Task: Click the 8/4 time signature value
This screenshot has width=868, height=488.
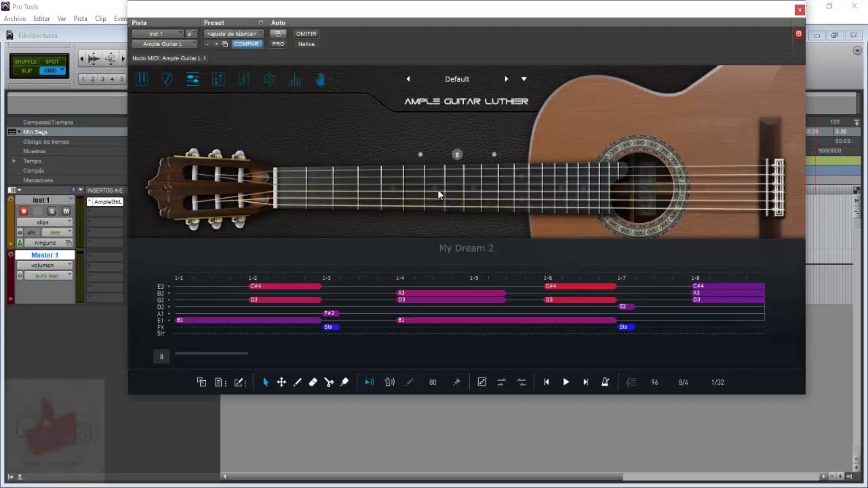Action: pos(684,382)
